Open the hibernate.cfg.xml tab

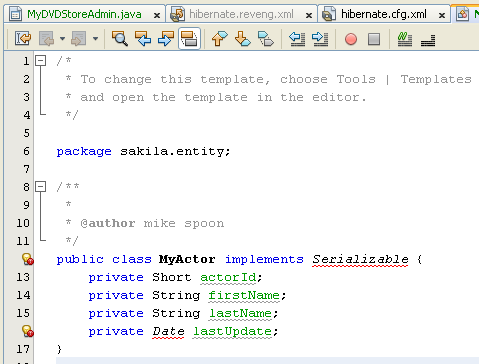click(384, 14)
